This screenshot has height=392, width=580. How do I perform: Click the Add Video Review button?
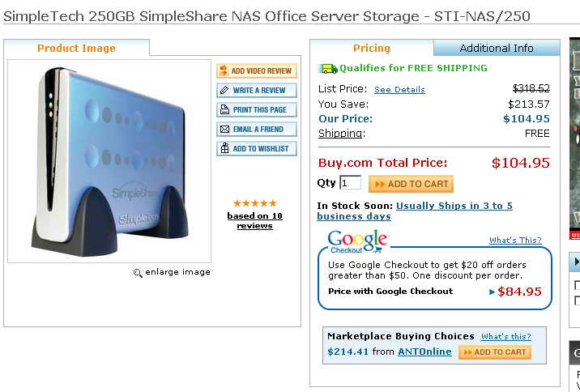(x=257, y=70)
